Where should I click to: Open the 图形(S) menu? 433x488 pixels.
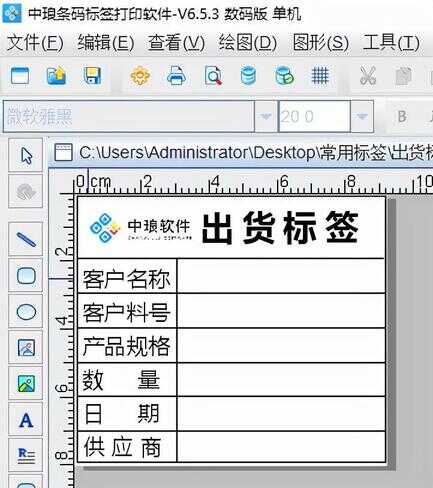click(x=321, y=43)
